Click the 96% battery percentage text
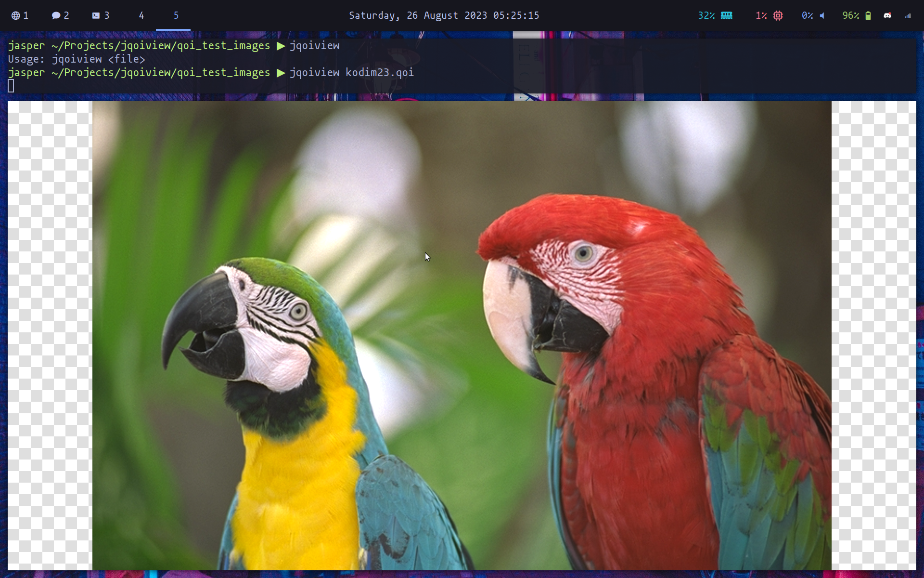Viewport: 924px width, 578px height. [850, 15]
